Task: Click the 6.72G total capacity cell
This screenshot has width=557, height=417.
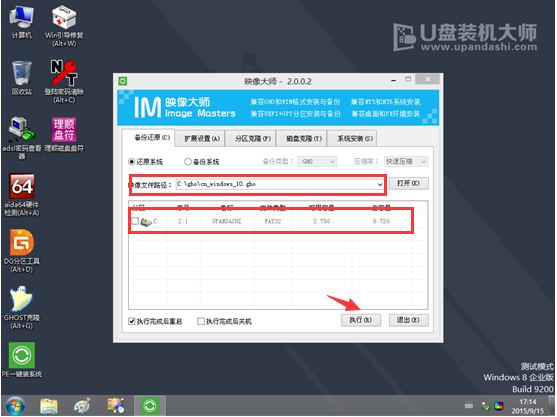Action: pyautogui.click(x=381, y=221)
